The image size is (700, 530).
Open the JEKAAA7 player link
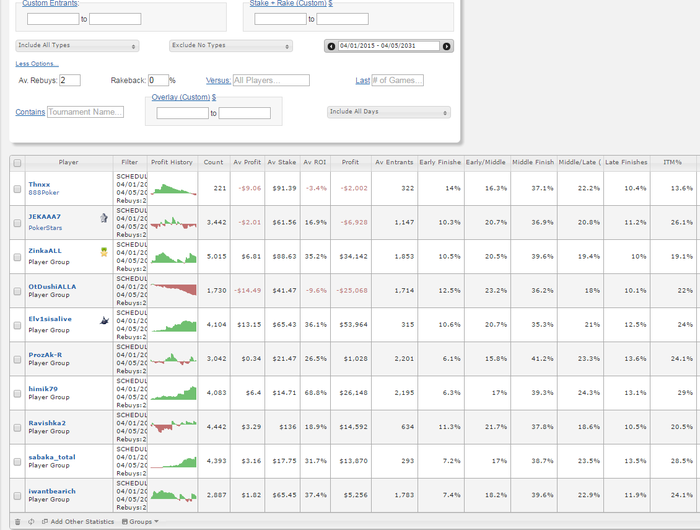(x=45, y=217)
